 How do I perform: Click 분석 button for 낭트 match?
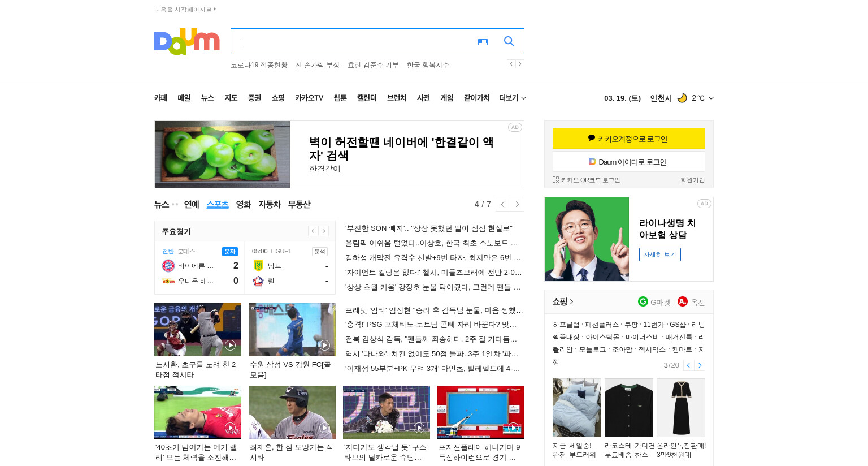point(320,252)
